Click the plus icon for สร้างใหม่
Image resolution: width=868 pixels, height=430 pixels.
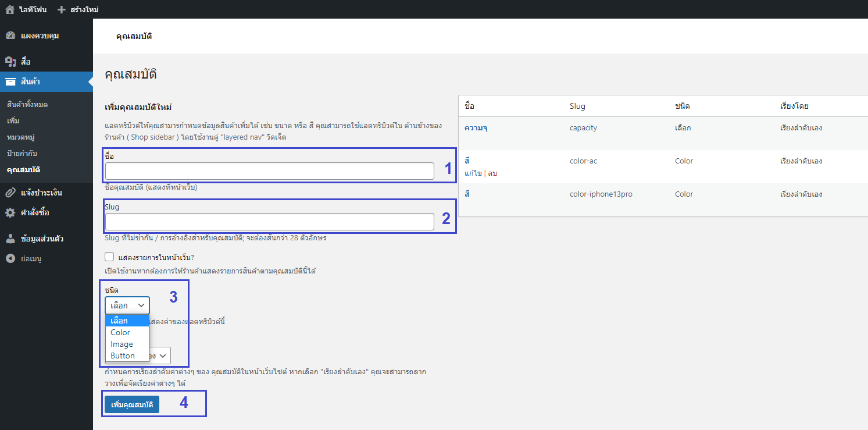click(x=62, y=9)
